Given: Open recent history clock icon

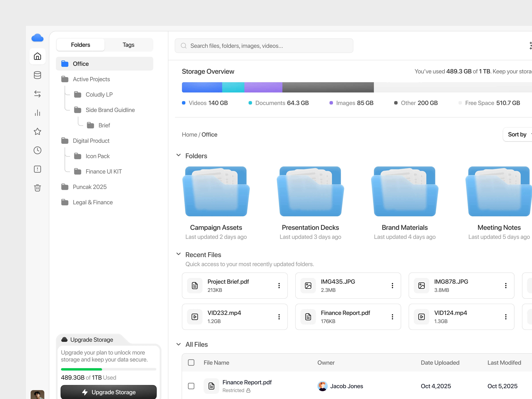Looking at the screenshot, I should 37,150.
